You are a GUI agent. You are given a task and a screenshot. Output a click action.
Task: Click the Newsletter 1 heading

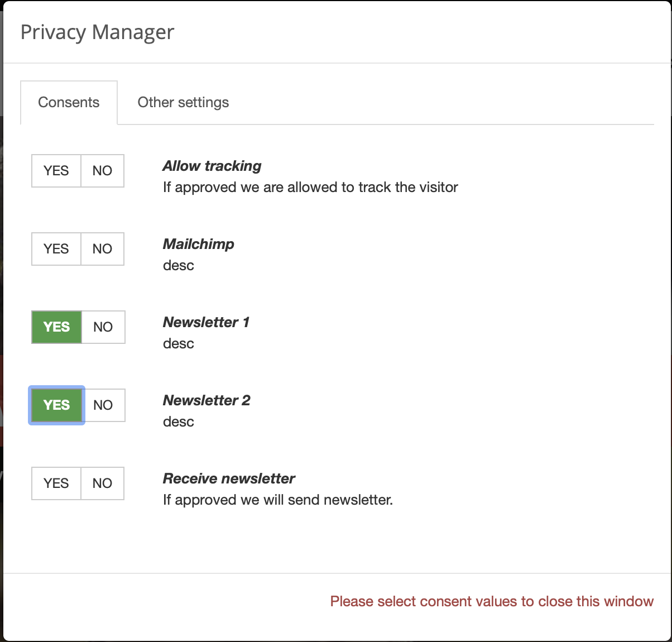206,323
